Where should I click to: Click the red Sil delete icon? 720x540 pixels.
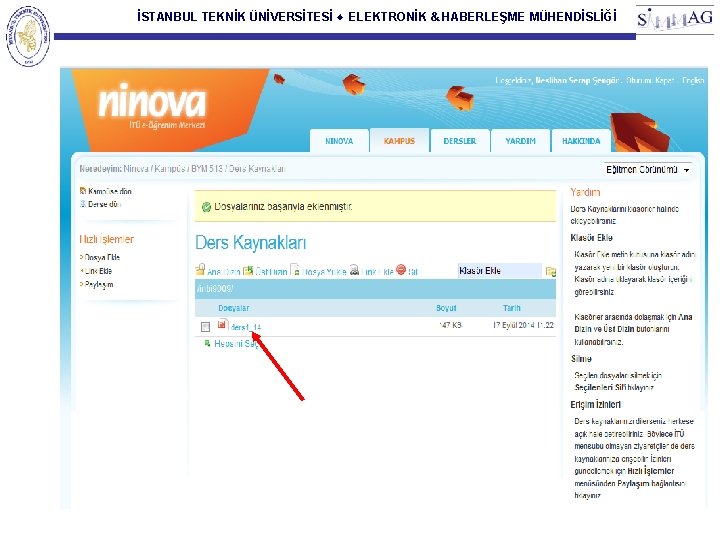[401, 270]
